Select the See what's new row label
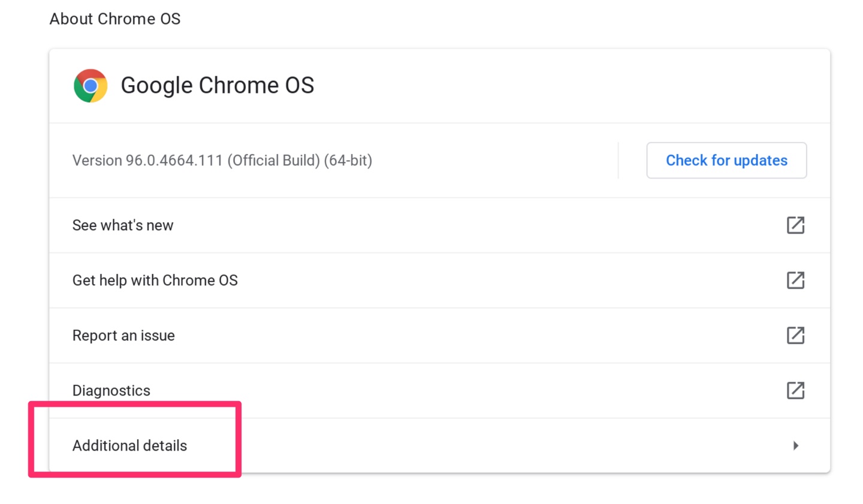Screen dimensions: 863x504 [123, 225]
